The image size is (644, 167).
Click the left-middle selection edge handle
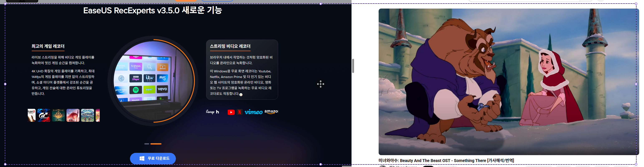pos(5,84)
